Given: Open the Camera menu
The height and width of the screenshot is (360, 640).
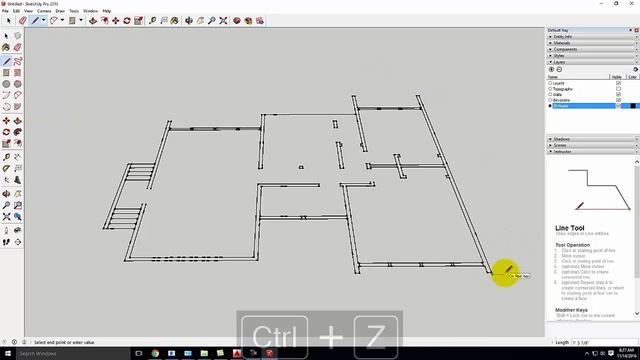Looking at the screenshot, I should [x=44, y=11].
